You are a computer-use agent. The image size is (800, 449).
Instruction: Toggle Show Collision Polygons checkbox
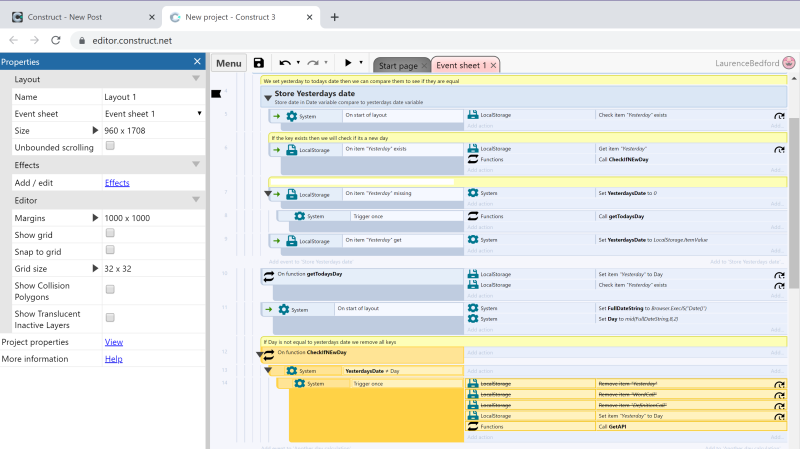click(x=110, y=289)
